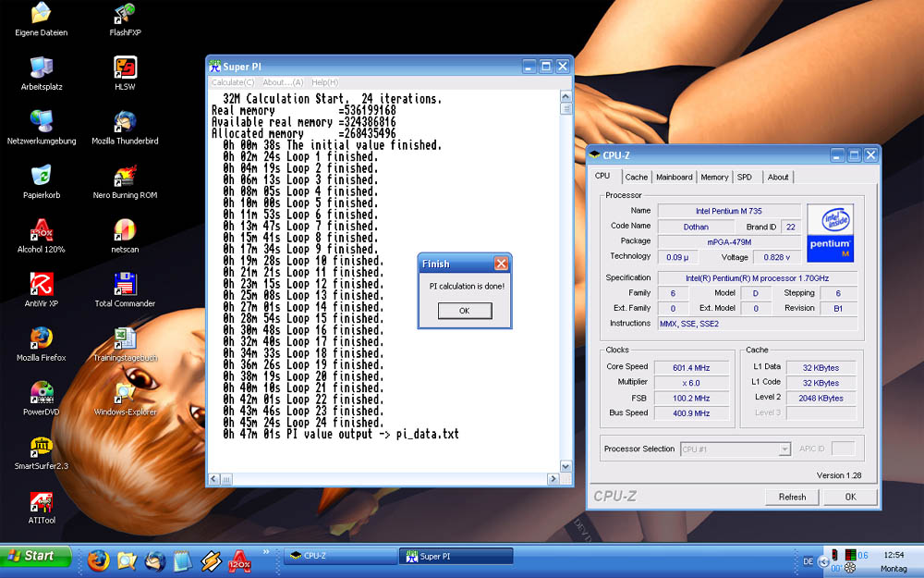The height and width of the screenshot is (578, 924).
Task: Click Super PI vertical scrollbar down arrow
Action: (x=565, y=466)
